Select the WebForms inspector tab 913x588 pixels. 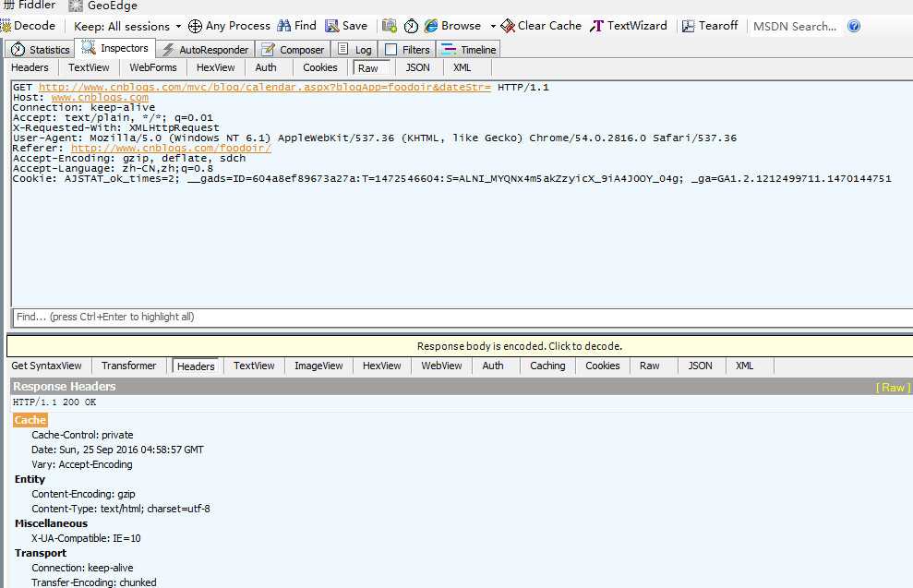[153, 67]
